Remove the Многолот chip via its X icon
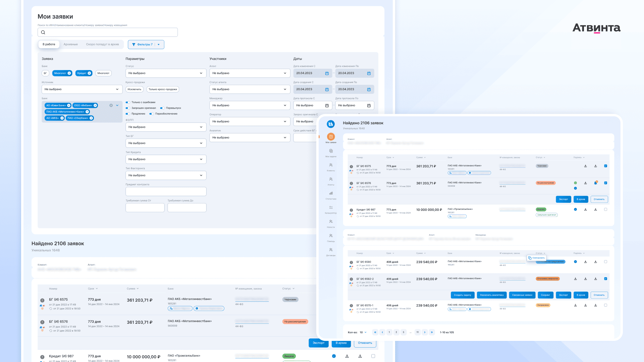Image resolution: width=644 pixels, height=362 pixels. pyautogui.click(x=69, y=73)
